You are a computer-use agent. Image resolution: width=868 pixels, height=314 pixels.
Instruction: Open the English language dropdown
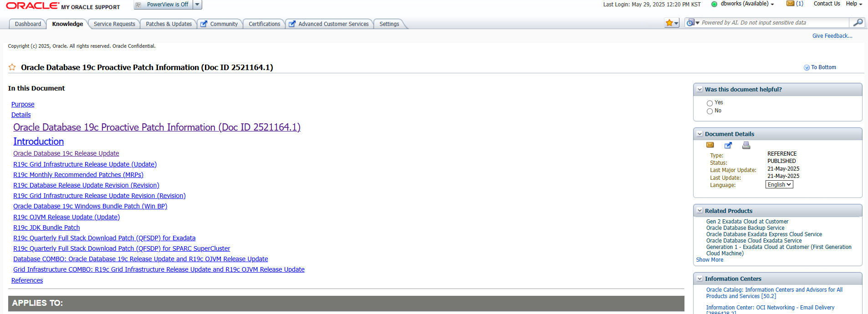[779, 185]
